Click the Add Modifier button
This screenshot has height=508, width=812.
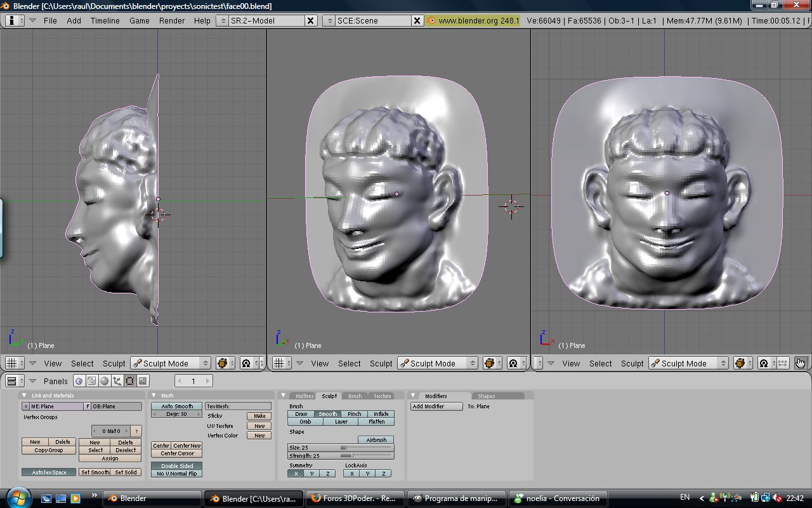[436, 406]
